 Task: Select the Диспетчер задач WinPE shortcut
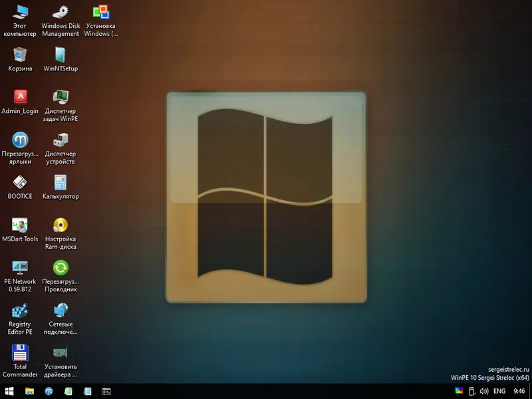tap(61, 106)
